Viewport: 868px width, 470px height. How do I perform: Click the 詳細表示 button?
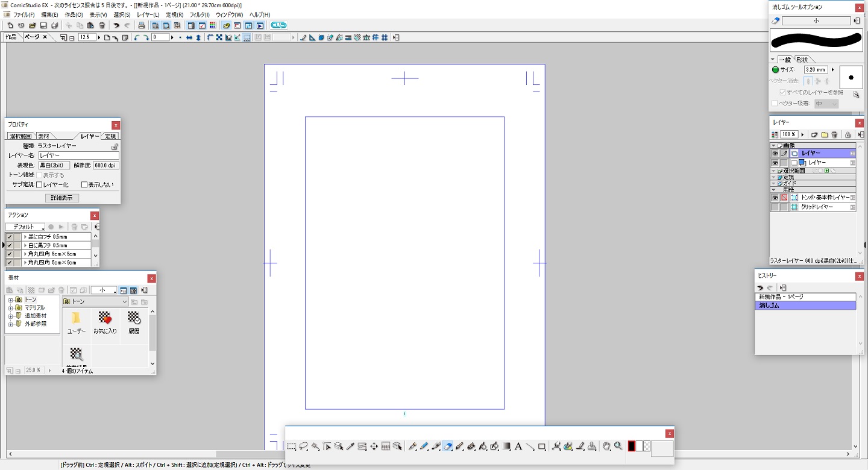[61, 198]
